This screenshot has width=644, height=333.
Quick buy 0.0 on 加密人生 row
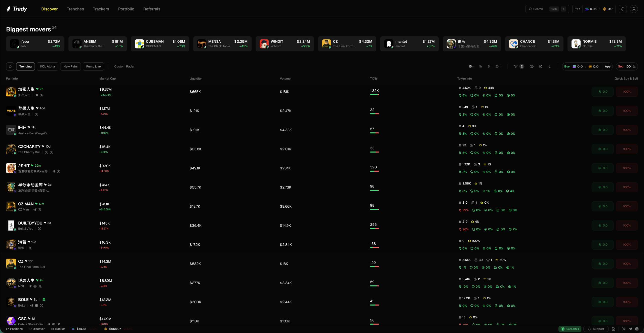(x=602, y=92)
